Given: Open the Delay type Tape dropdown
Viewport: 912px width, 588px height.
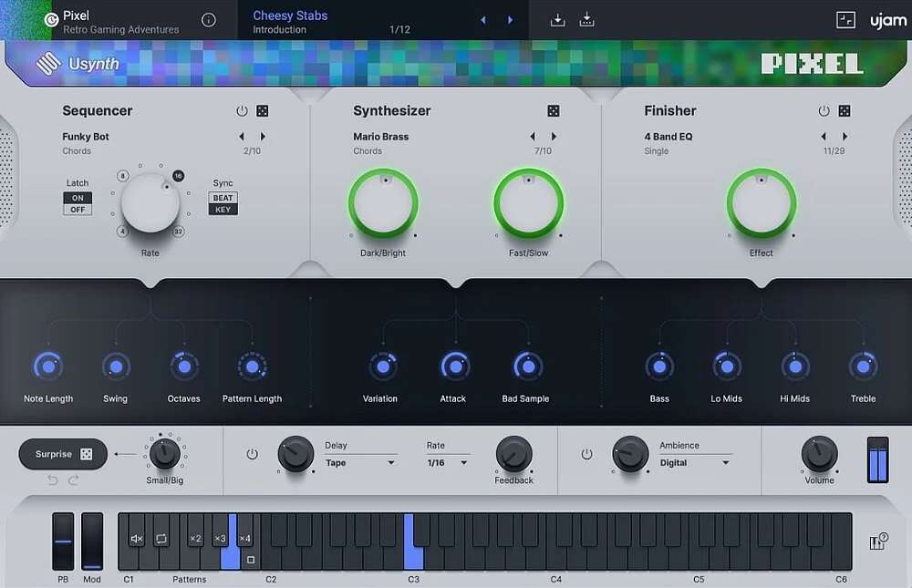Looking at the screenshot, I should (x=361, y=463).
